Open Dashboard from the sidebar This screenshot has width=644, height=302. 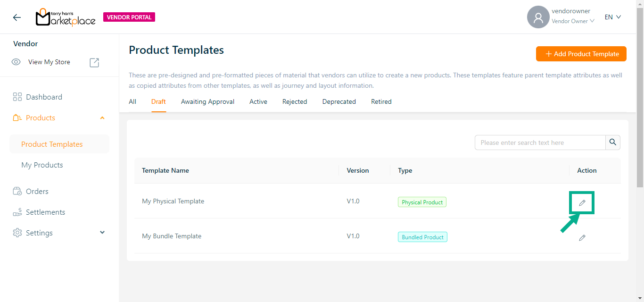[44, 97]
